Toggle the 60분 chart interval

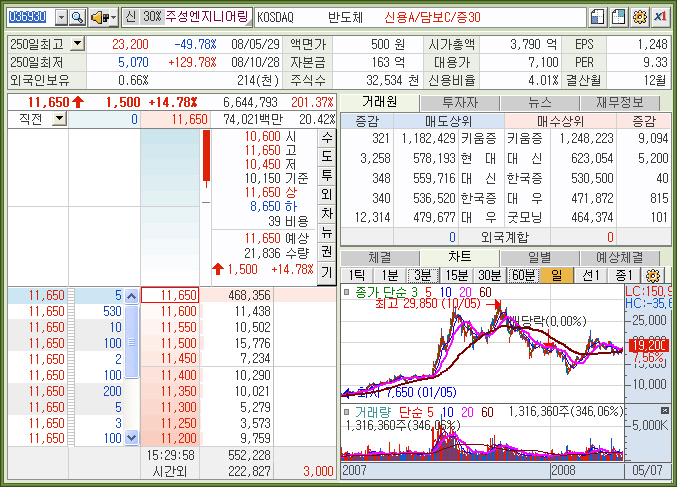tap(522, 275)
